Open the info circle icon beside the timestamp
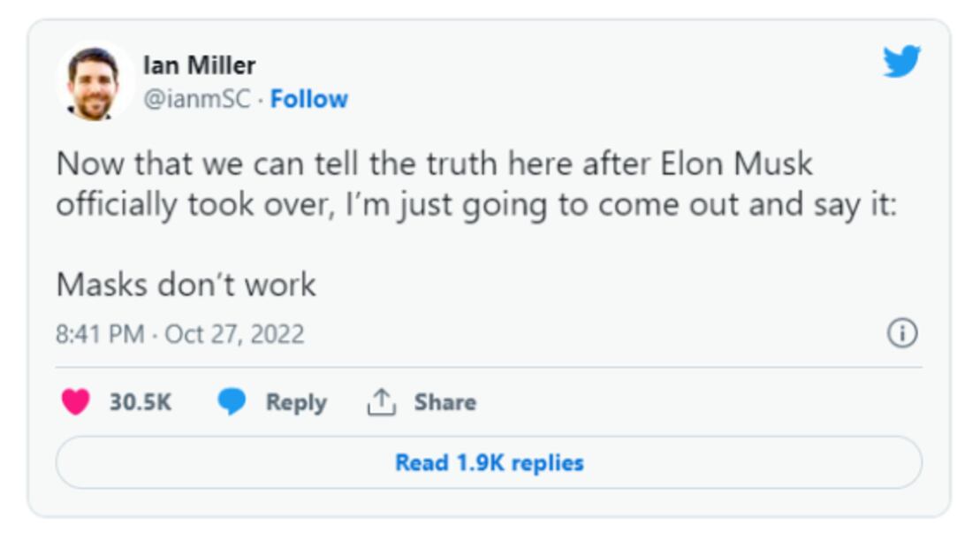The image size is (980, 548). (x=901, y=333)
